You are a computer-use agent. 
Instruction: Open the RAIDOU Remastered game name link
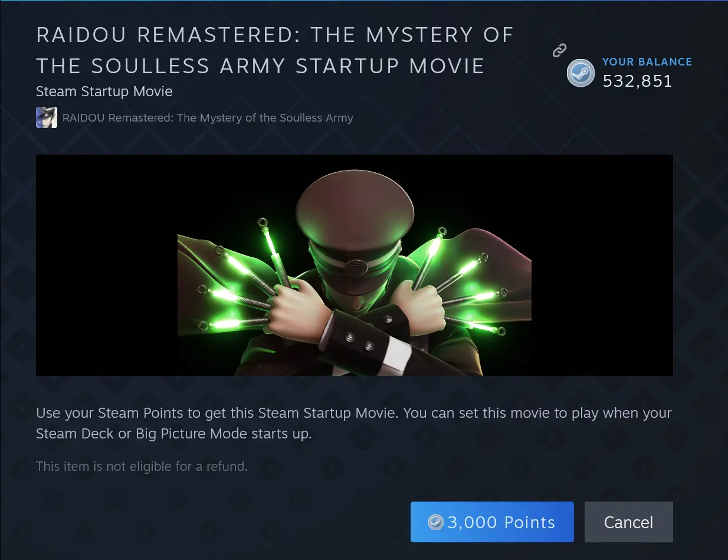click(208, 117)
